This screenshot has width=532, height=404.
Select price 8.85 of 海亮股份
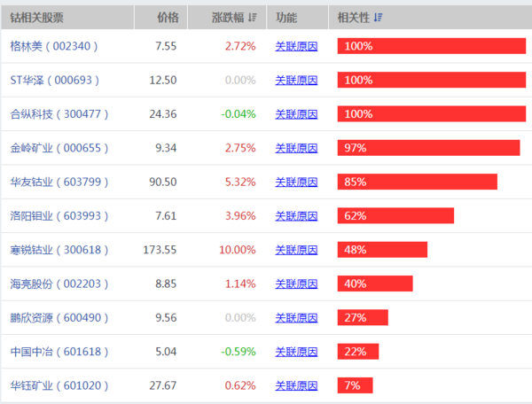coord(166,284)
